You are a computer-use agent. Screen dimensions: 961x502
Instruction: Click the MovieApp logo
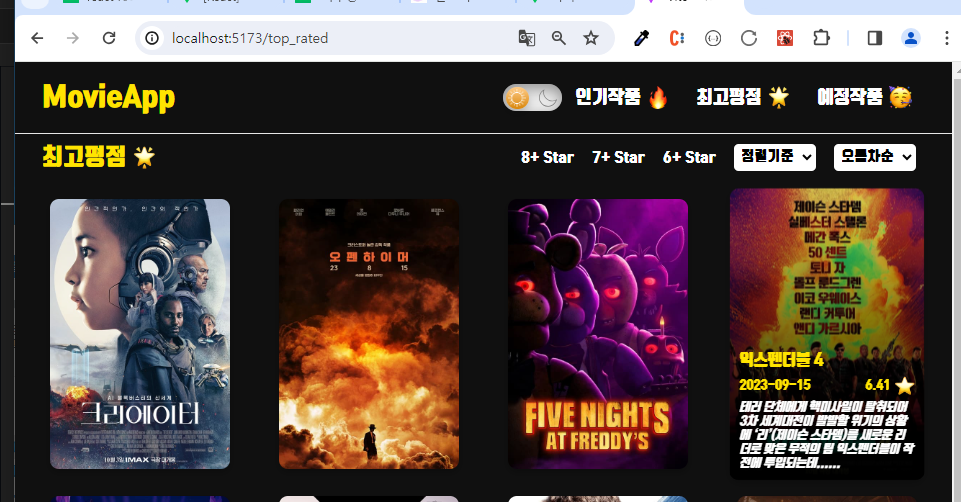pyautogui.click(x=108, y=97)
